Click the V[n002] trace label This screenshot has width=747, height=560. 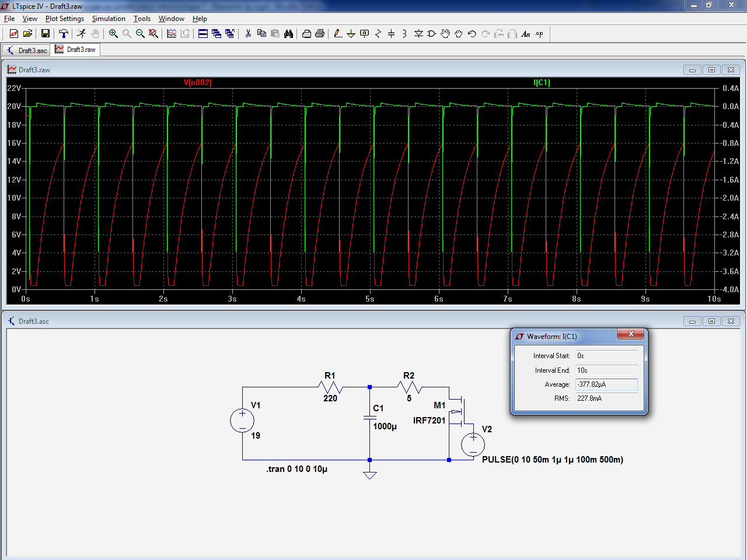tap(197, 82)
